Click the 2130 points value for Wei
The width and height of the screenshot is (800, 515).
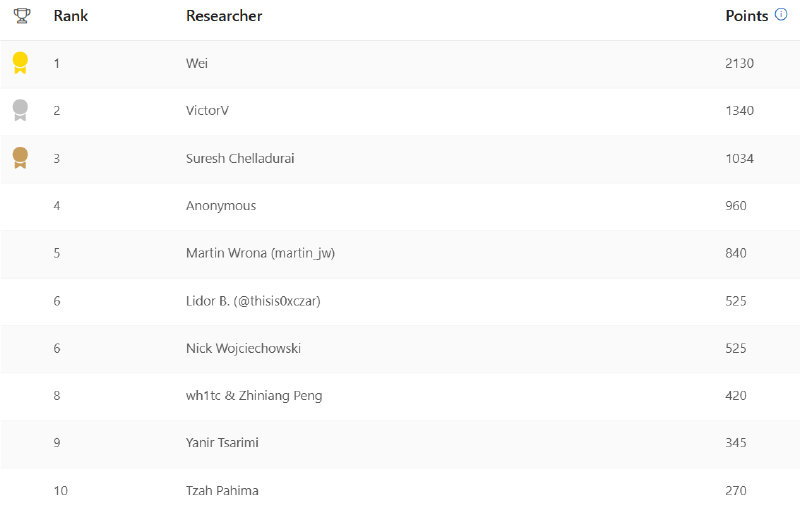point(739,63)
